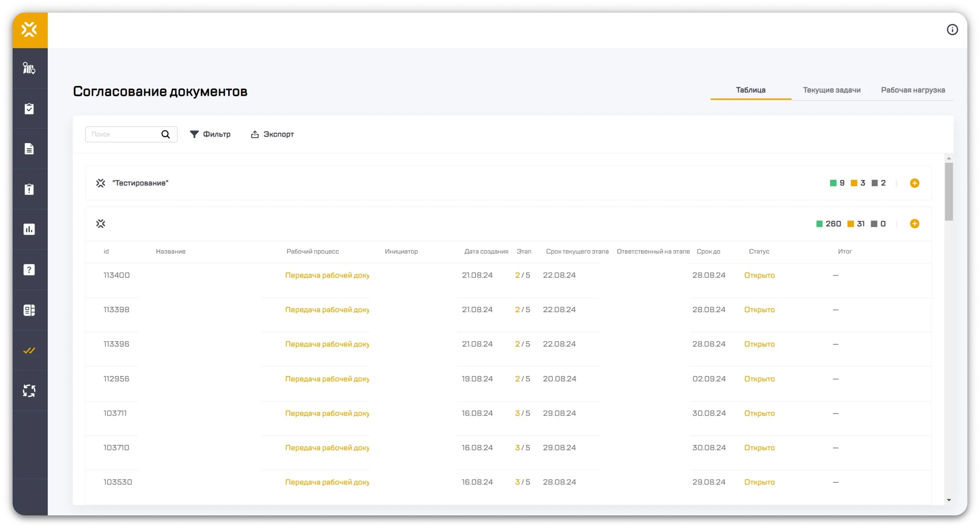Add document to "Тестирование" via plus button
Image resolution: width=980 pixels, height=528 pixels.
point(914,183)
